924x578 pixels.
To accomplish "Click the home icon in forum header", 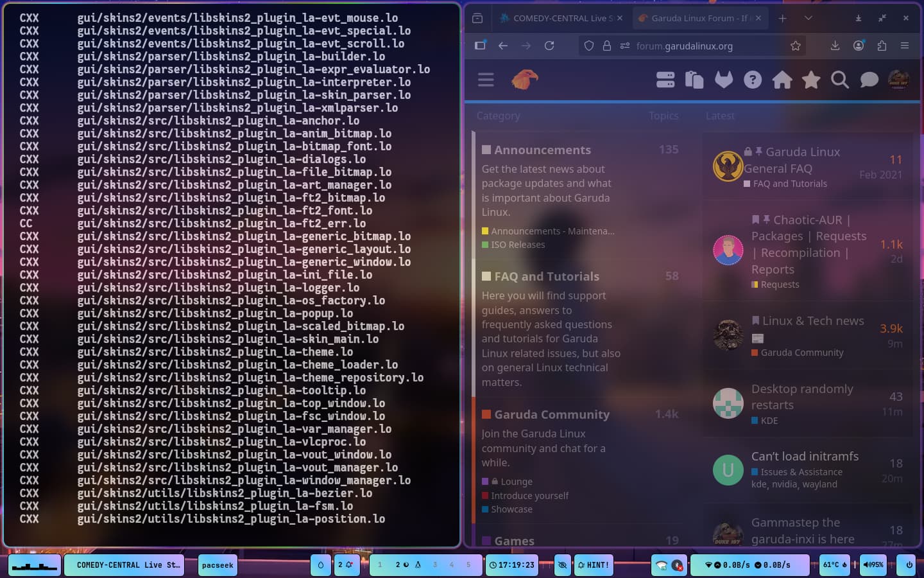I will click(782, 80).
